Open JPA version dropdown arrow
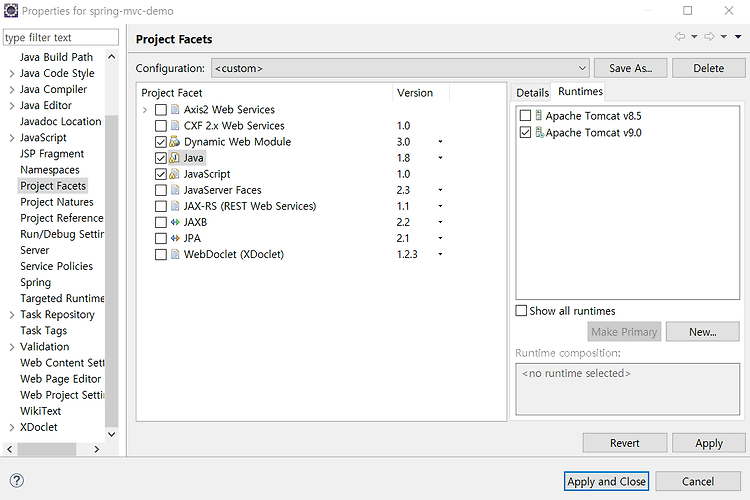This screenshot has width=750, height=500. (x=440, y=238)
